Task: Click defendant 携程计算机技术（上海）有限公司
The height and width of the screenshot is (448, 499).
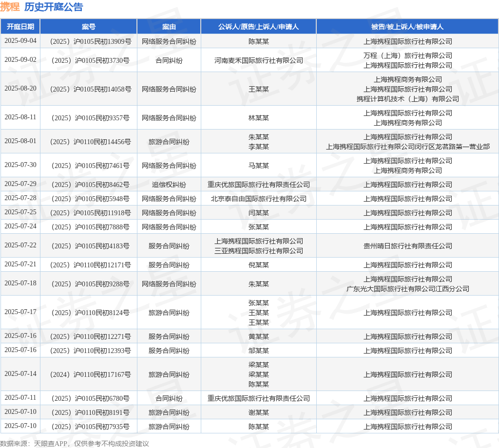Action: pos(408,99)
